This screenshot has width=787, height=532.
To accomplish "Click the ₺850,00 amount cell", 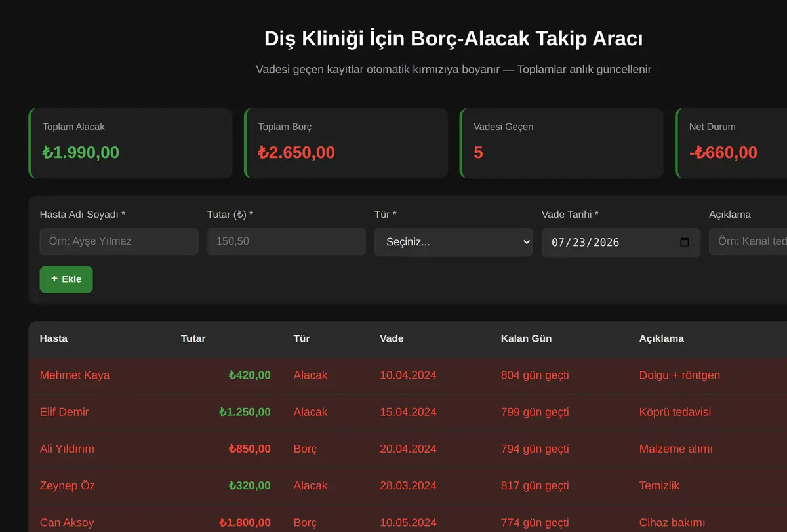I will pyautogui.click(x=249, y=449).
